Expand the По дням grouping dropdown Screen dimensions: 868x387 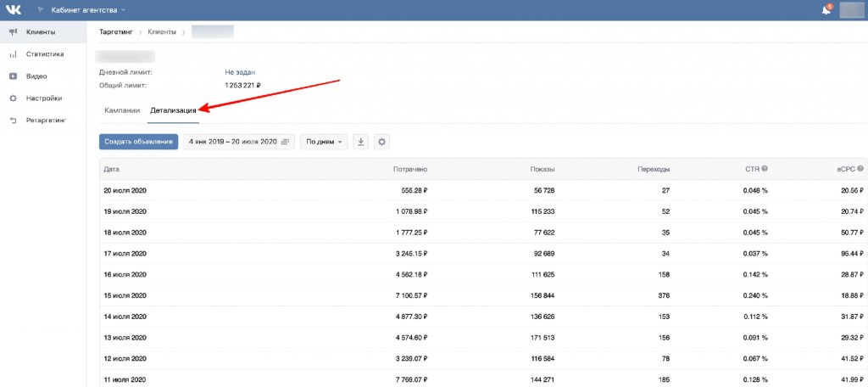click(324, 142)
